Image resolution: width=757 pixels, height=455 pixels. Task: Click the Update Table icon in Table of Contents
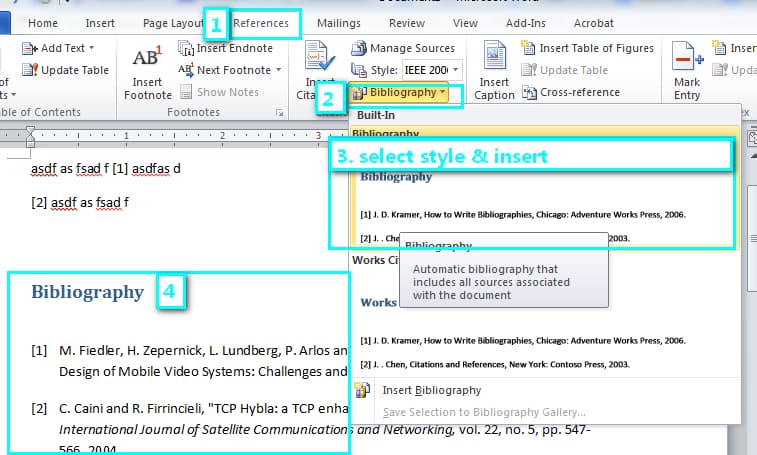[x=29, y=70]
